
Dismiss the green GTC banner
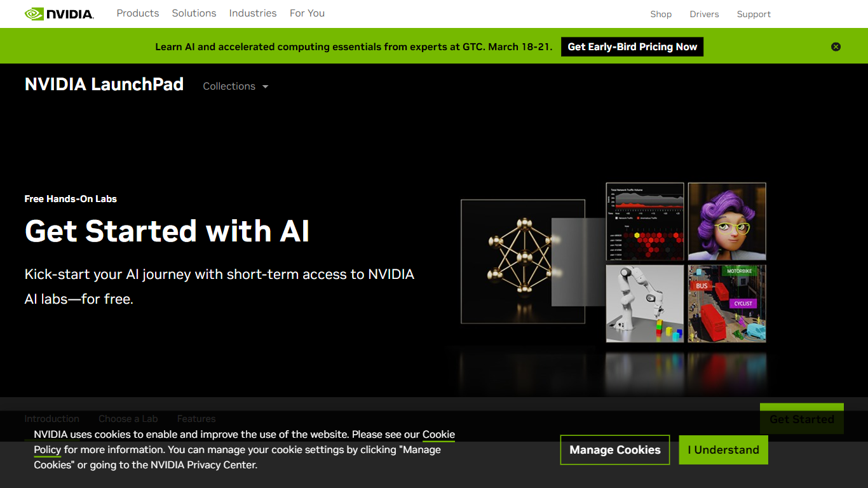coord(836,46)
